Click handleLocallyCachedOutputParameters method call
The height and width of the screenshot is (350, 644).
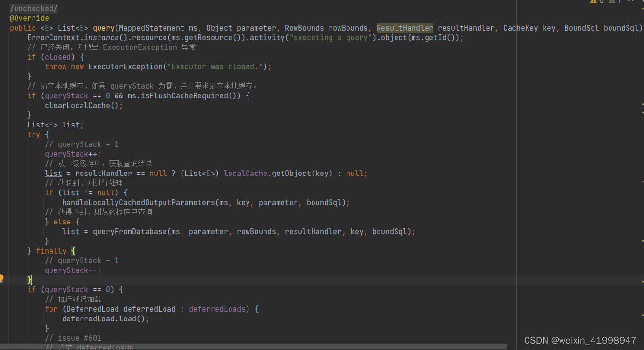coord(138,203)
